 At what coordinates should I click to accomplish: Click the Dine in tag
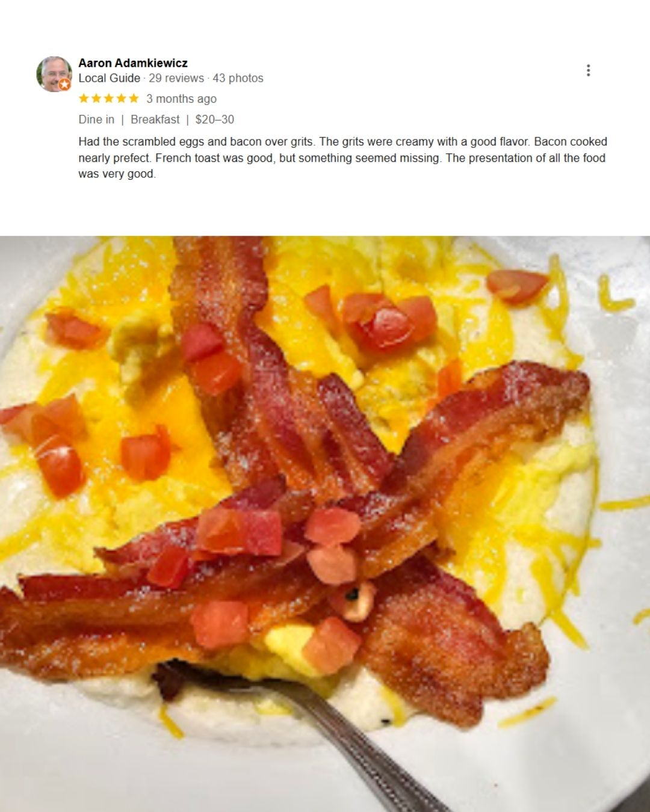96,119
